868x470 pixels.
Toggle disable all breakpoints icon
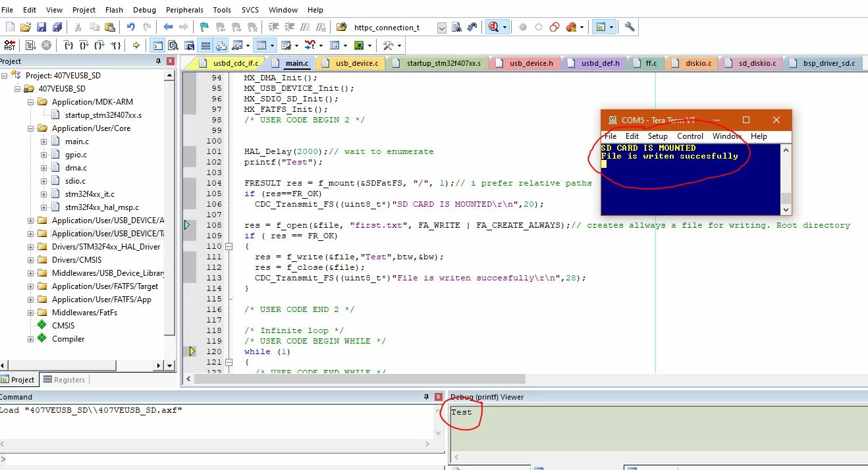coord(555,27)
